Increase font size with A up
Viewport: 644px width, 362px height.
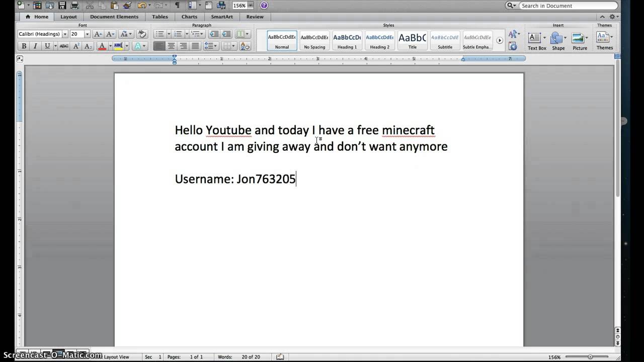point(98,34)
